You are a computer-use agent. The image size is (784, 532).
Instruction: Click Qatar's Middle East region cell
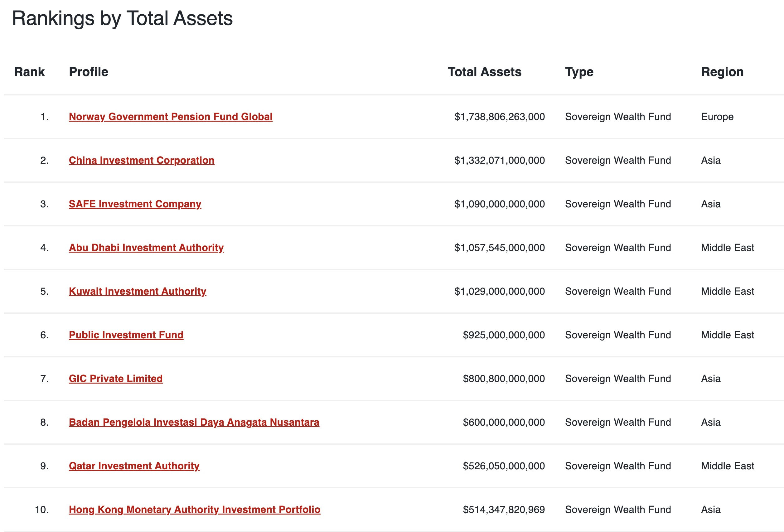727,466
